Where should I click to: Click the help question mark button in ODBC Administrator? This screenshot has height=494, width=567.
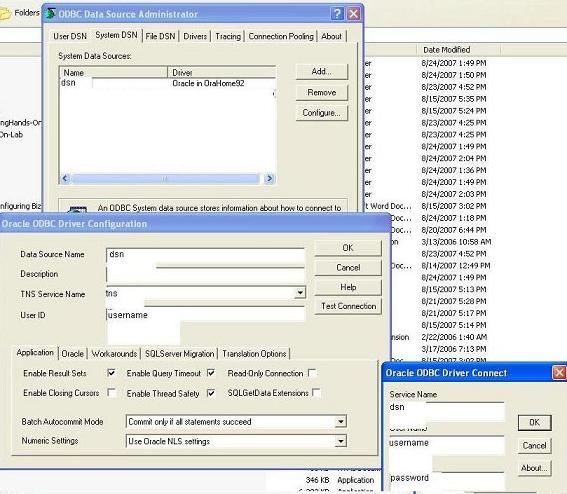click(x=337, y=14)
